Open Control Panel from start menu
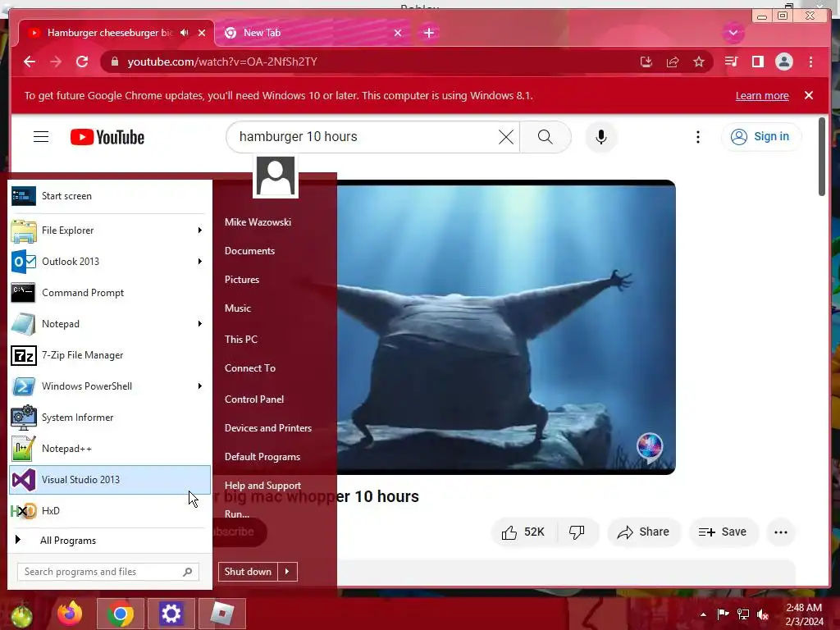The height and width of the screenshot is (630, 840). [254, 399]
